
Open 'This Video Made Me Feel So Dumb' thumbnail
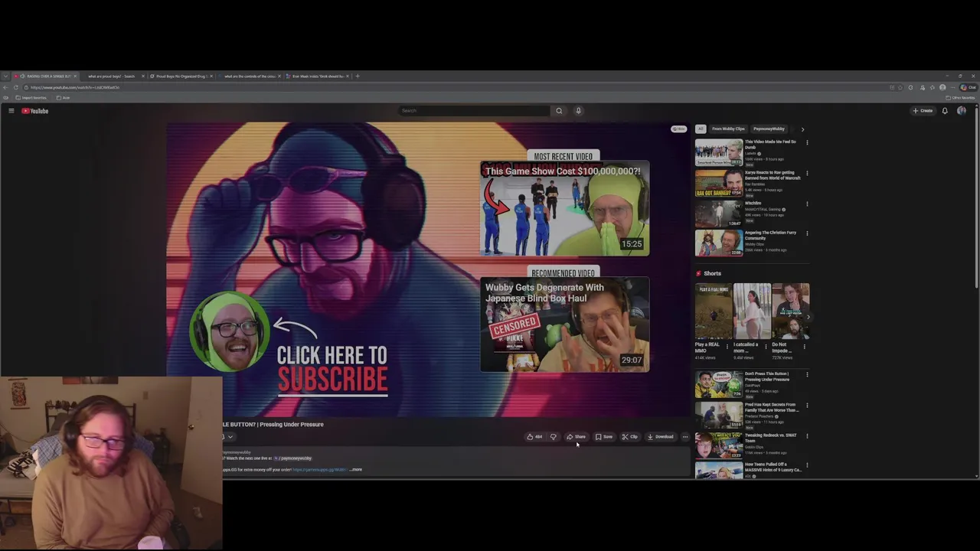(x=719, y=152)
